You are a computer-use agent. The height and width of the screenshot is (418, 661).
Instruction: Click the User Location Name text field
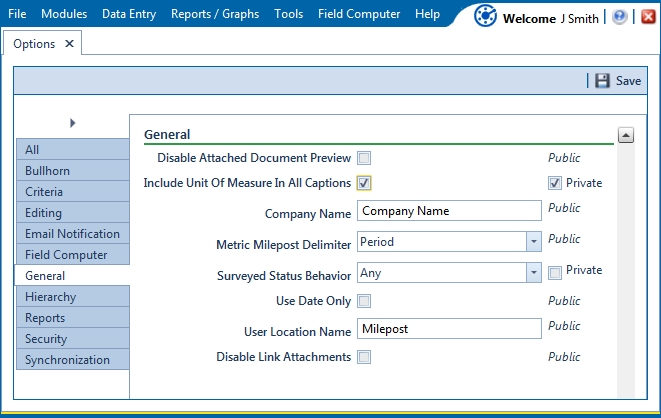[x=449, y=329]
